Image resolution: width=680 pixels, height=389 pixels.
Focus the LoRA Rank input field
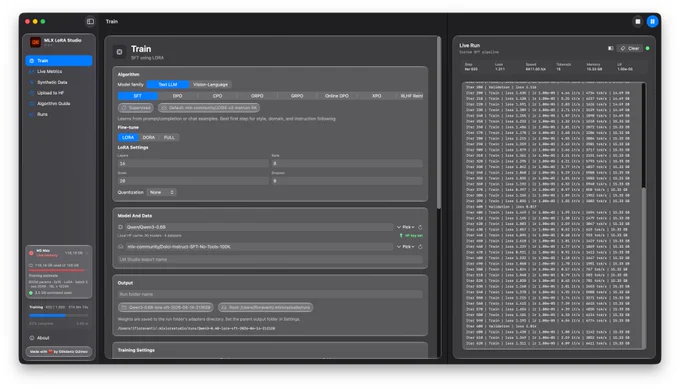pyautogui.click(x=347, y=163)
